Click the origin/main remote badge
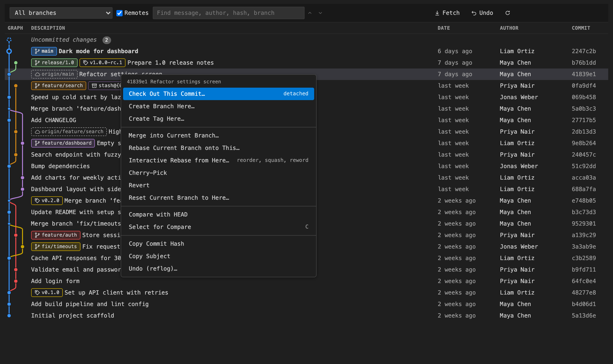Image resolution: width=613 pixels, height=364 pixels. pyautogui.click(x=54, y=74)
